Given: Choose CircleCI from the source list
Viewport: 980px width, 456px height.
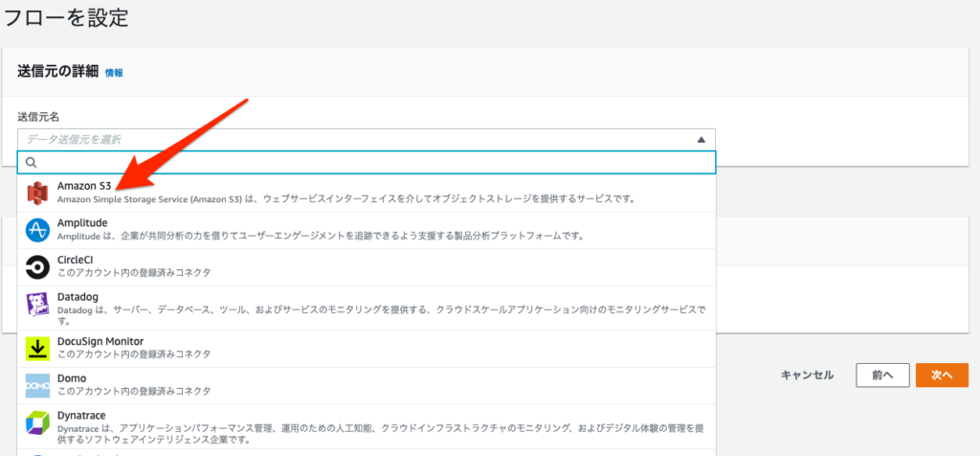Looking at the screenshot, I should coord(367,267).
